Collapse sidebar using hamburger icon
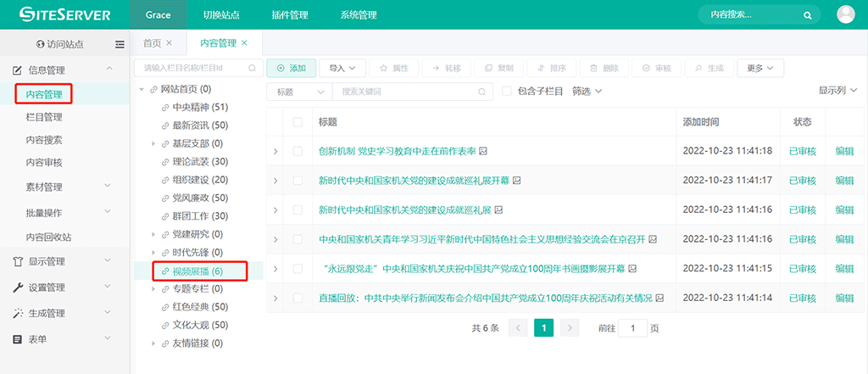 click(x=120, y=44)
